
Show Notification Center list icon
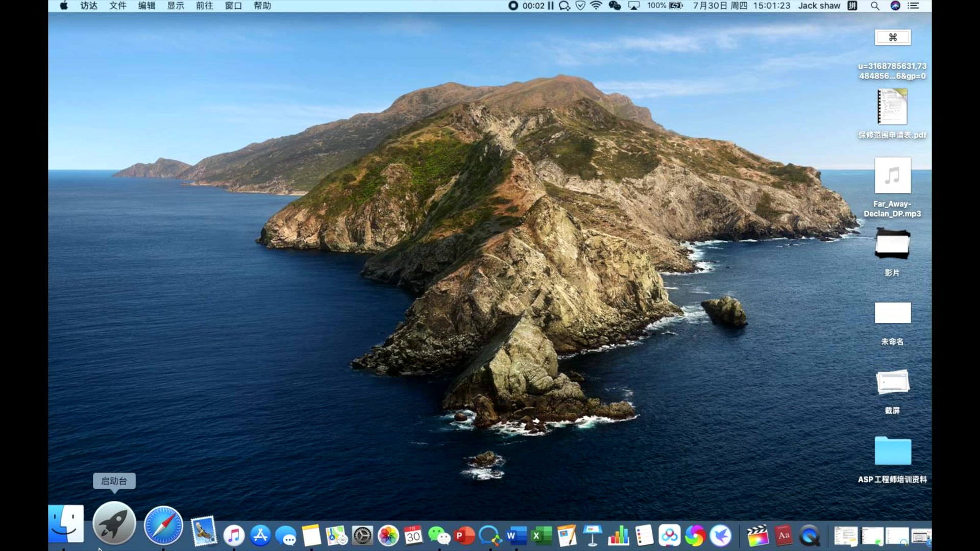[x=913, y=6]
